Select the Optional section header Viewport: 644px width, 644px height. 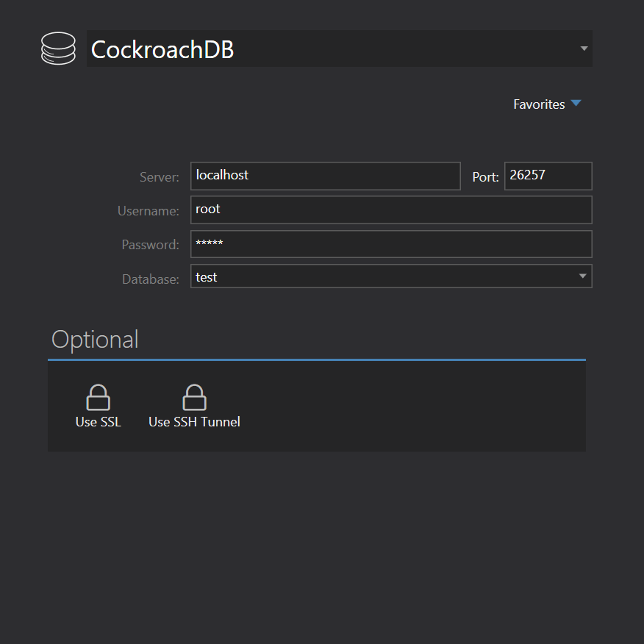click(x=94, y=339)
